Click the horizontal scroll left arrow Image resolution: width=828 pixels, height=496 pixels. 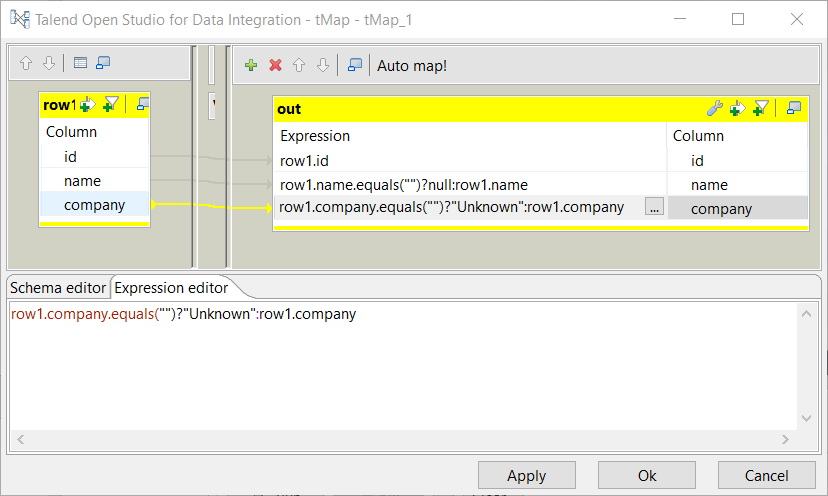point(21,439)
